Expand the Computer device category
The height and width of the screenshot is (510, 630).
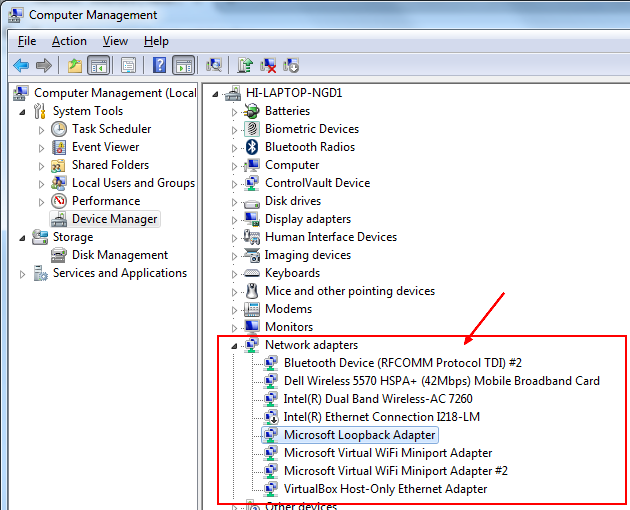pyautogui.click(x=235, y=166)
